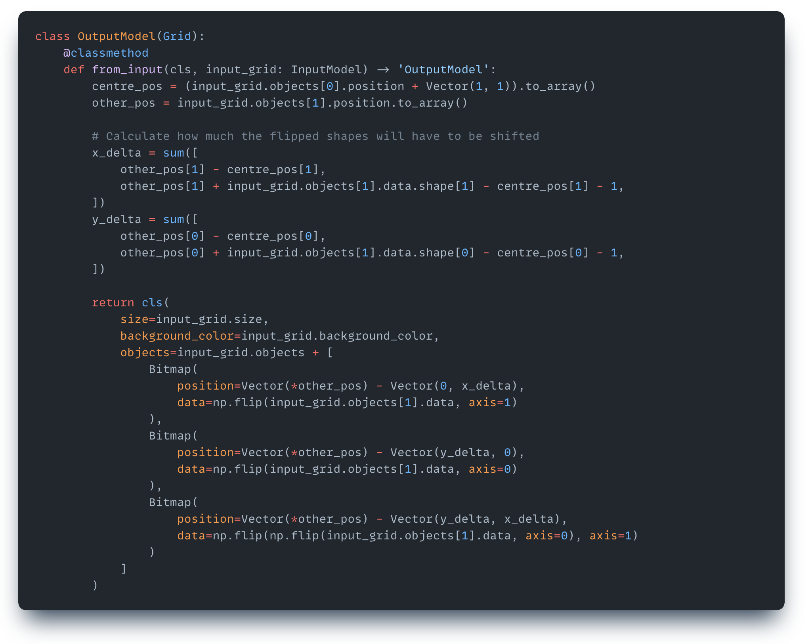
Task: Select the Vector(y_delta, 0) expression
Action: (455, 452)
